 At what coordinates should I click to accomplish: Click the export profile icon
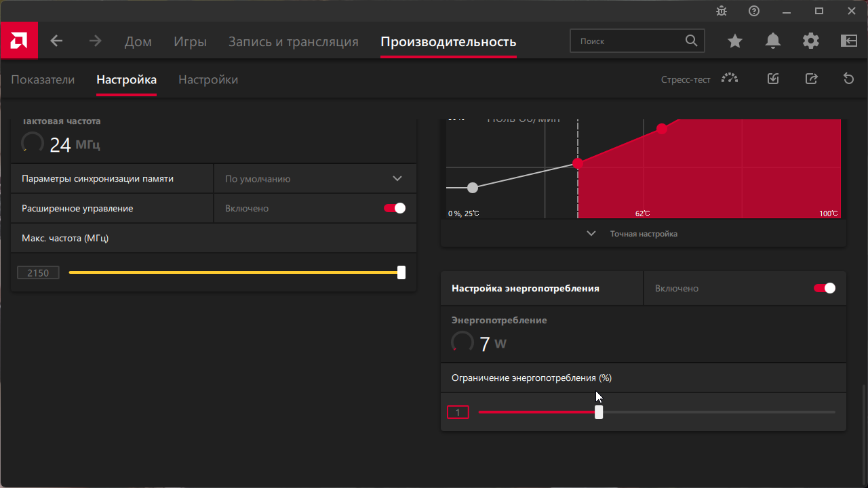pyautogui.click(x=811, y=79)
